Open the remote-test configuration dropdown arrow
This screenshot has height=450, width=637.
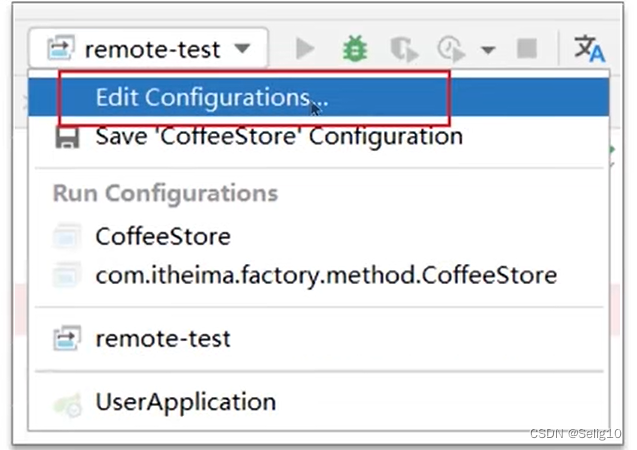243,49
